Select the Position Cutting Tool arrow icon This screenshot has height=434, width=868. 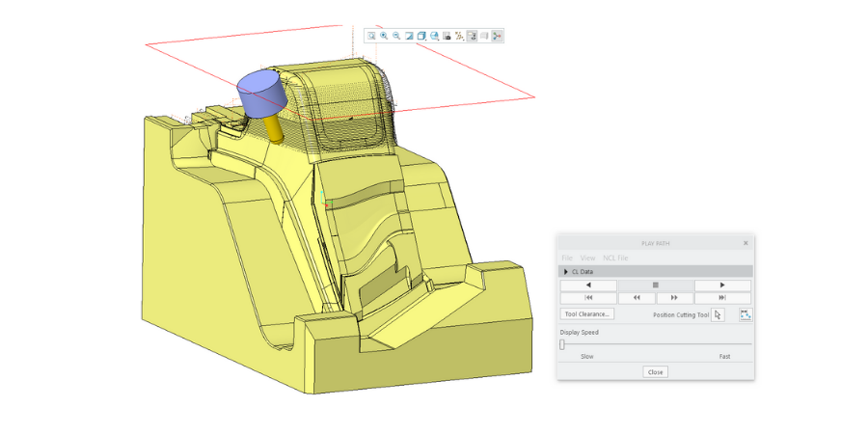[x=718, y=314]
